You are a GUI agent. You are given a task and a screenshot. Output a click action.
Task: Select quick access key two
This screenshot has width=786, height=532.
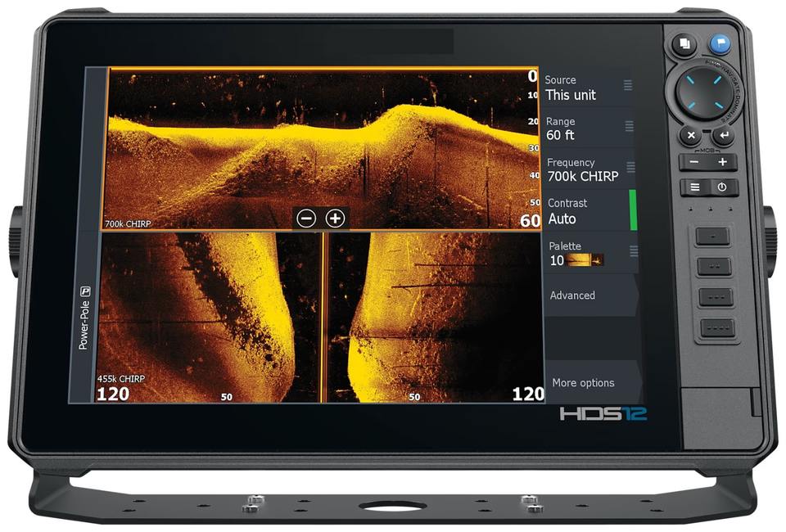pos(714,266)
